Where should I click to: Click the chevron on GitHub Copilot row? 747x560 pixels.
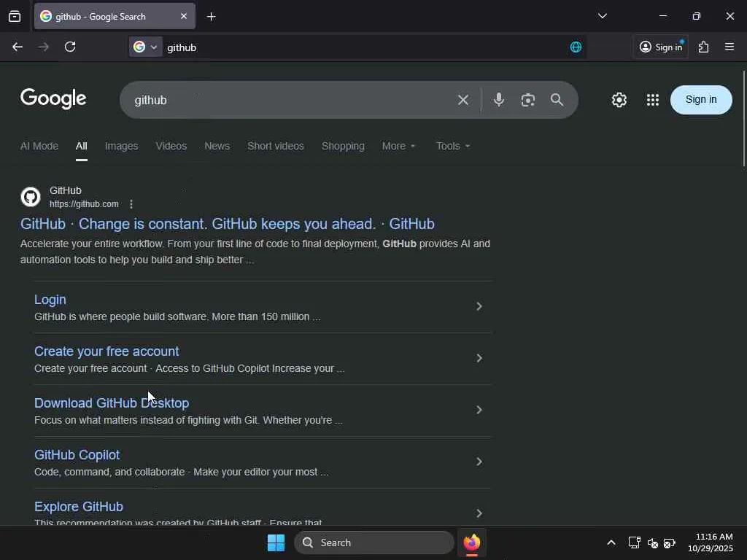[479, 462]
